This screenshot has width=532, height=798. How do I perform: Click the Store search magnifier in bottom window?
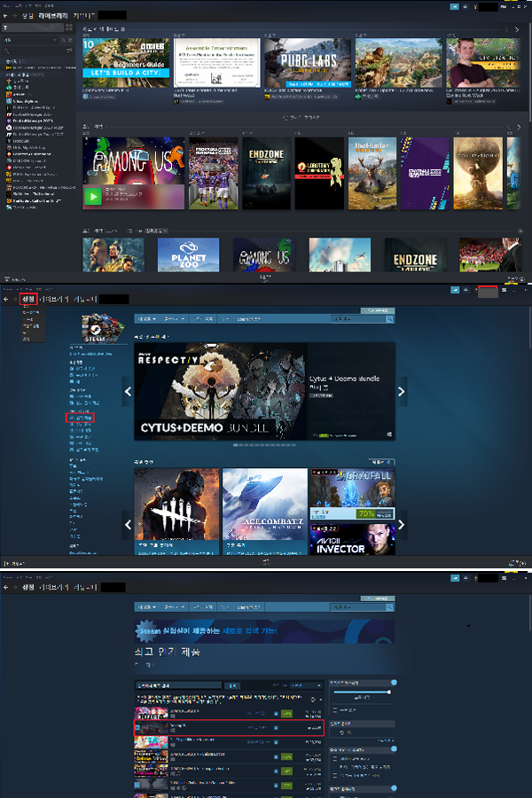point(389,607)
